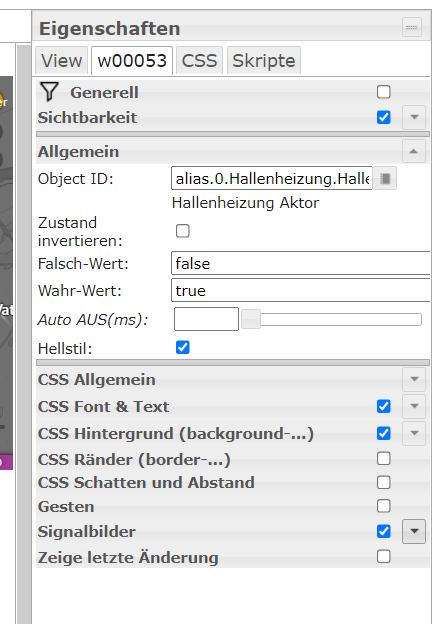Enable Zeige letzte Änderung checkbox
432x624 pixels.
(x=383, y=556)
